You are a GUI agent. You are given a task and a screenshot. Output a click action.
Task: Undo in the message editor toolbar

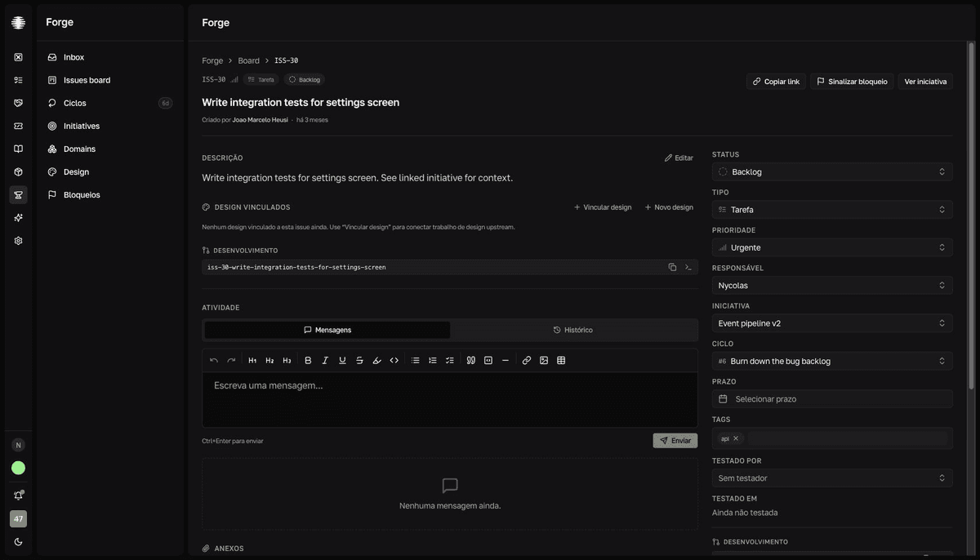(x=214, y=360)
